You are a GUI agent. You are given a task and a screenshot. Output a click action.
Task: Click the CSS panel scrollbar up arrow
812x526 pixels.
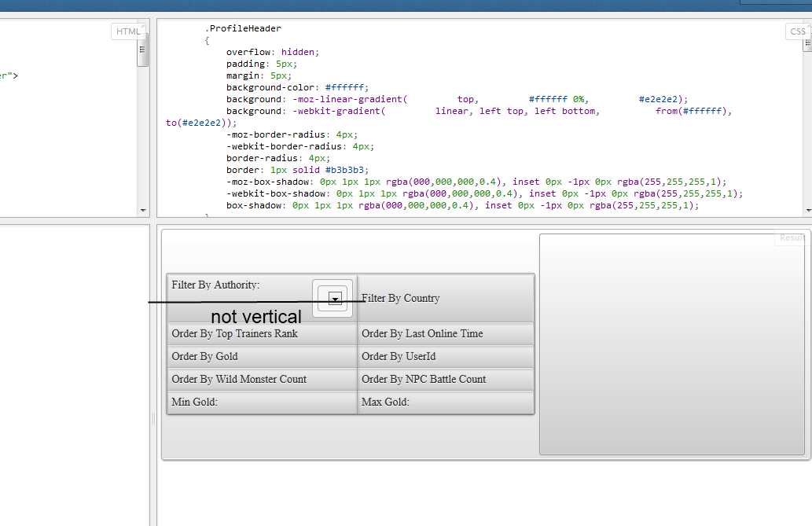coord(807,24)
